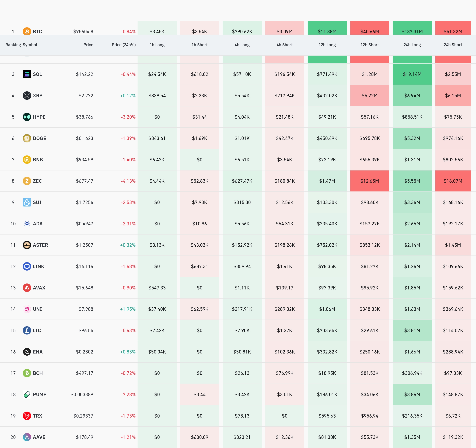Image resolution: width=476 pixels, height=448 pixels.
Task: Click the Bitcoin BTC coin icon
Action: coord(27,31)
